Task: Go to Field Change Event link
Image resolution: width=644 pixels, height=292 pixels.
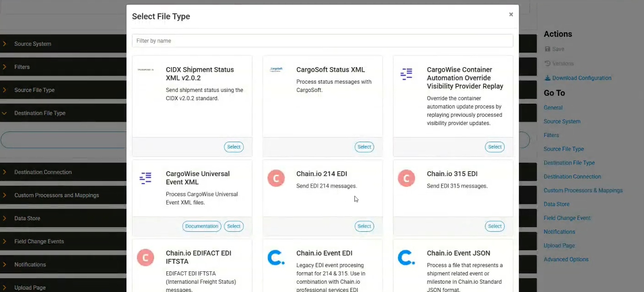Action: [567, 218]
